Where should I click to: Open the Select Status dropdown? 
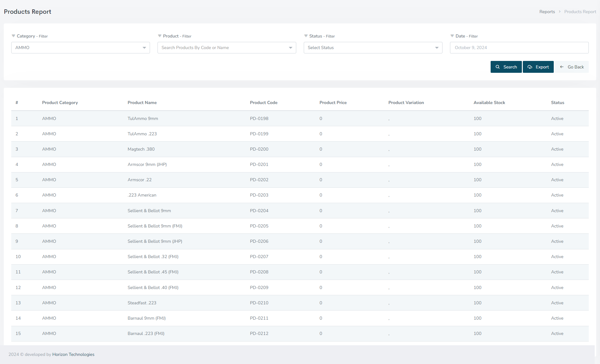373,47
